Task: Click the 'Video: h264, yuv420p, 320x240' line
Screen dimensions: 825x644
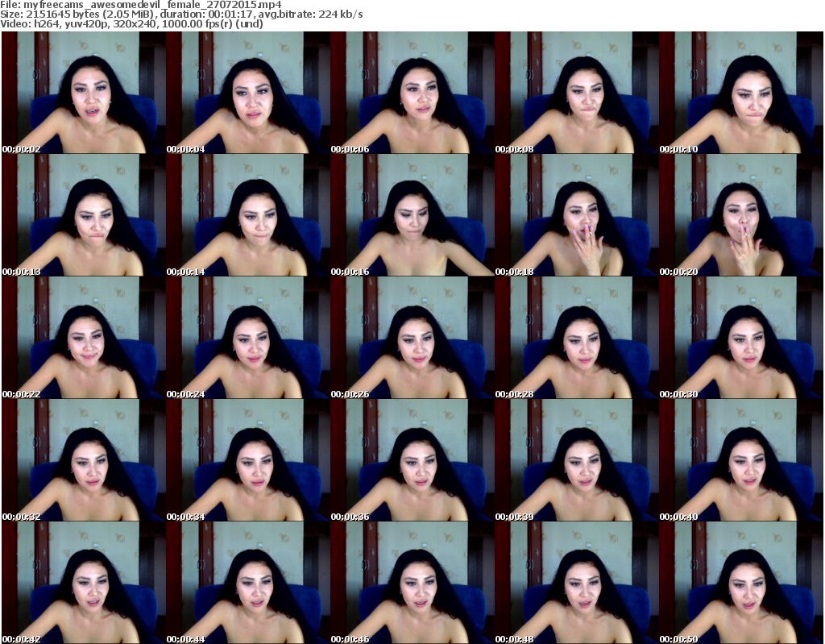Action: [131, 23]
